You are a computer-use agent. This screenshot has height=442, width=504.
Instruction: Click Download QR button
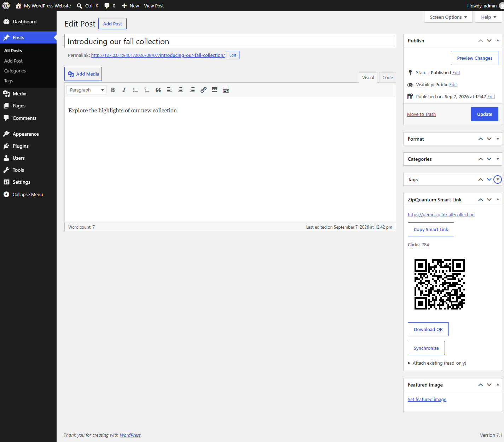pos(428,329)
